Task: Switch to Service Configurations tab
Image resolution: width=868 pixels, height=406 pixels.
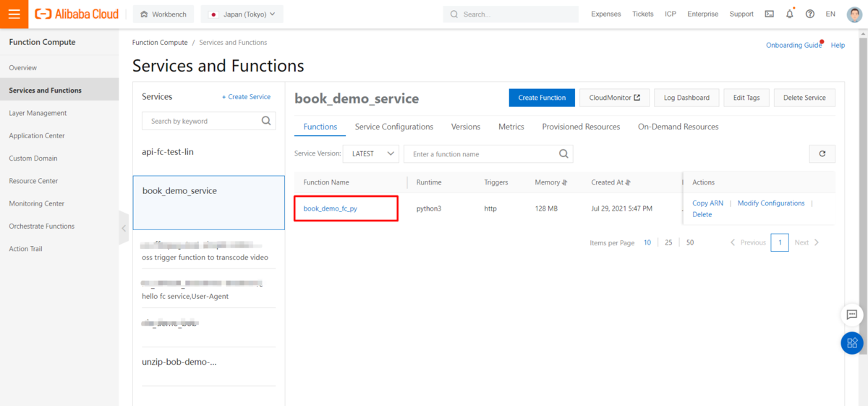Action: (394, 127)
